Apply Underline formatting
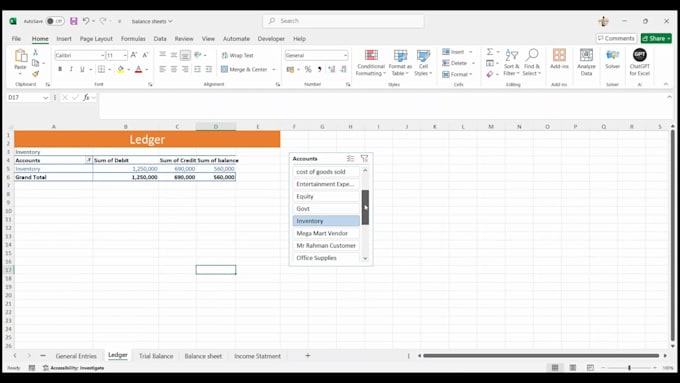This screenshot has width=680, height=383. 82,69
